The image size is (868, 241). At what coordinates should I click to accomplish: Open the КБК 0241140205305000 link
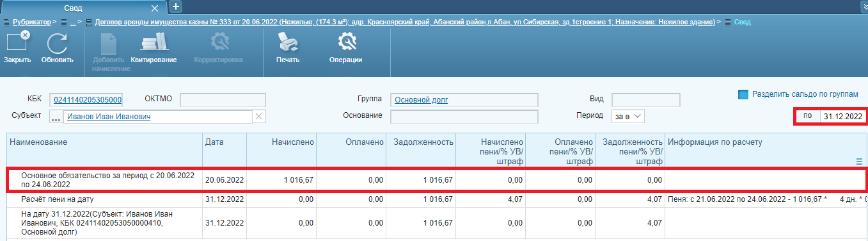coord(88,100)
